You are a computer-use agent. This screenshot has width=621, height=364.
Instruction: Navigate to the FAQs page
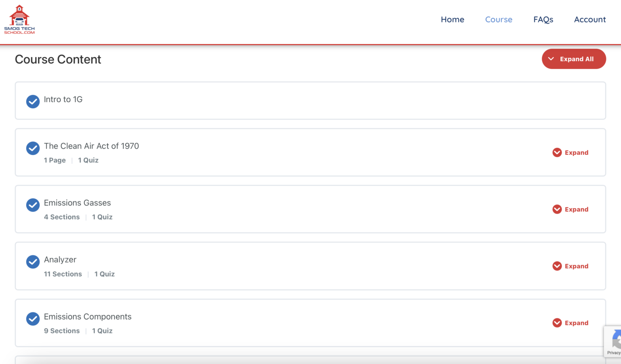point(543,19)
